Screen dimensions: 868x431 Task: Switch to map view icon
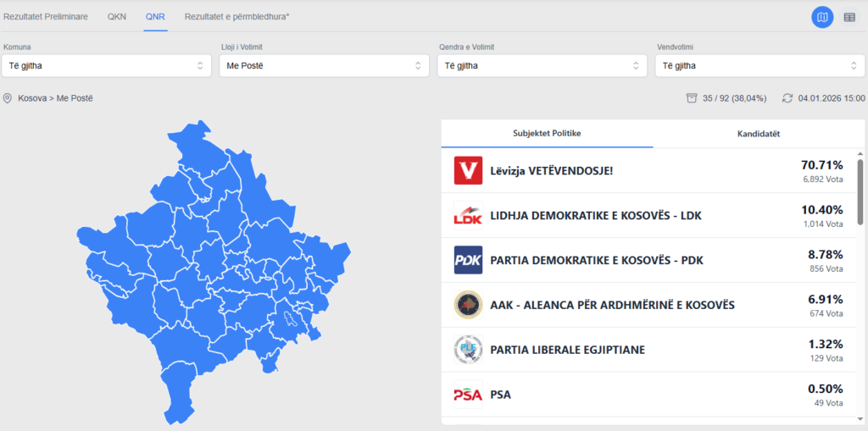(821, 17)
